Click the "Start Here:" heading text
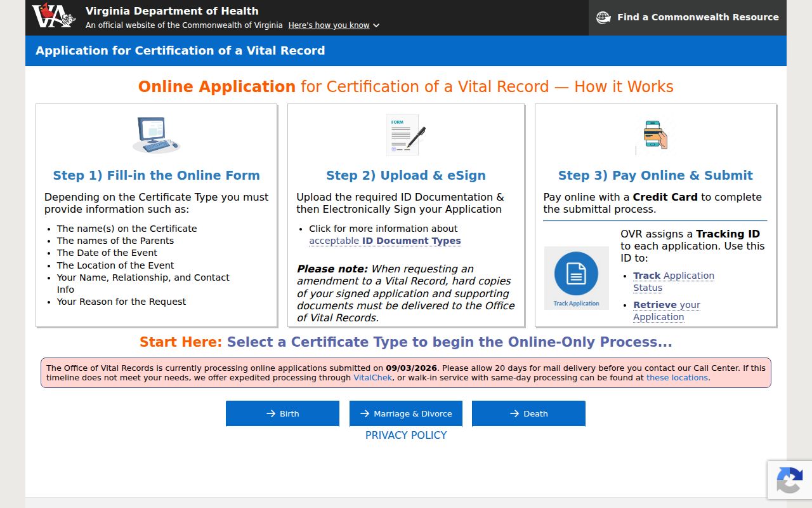The width and height of the screenshot is (812, 508). pyautogui.click(x=181, y=342)
